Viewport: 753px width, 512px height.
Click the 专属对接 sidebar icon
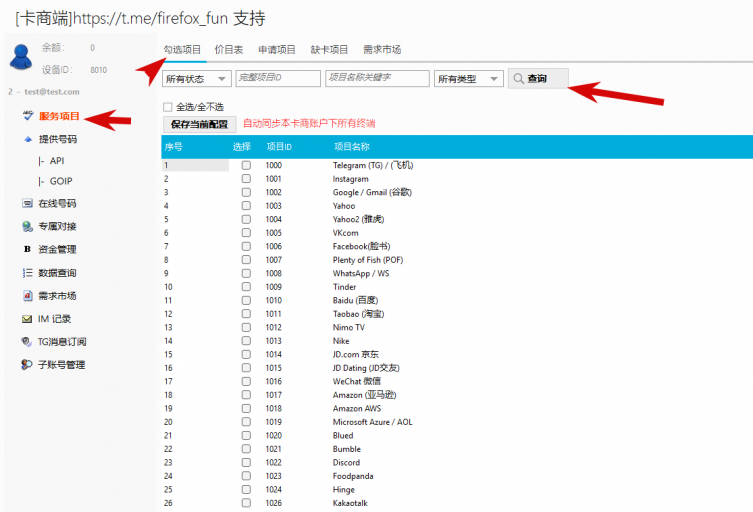pos(27,226)
